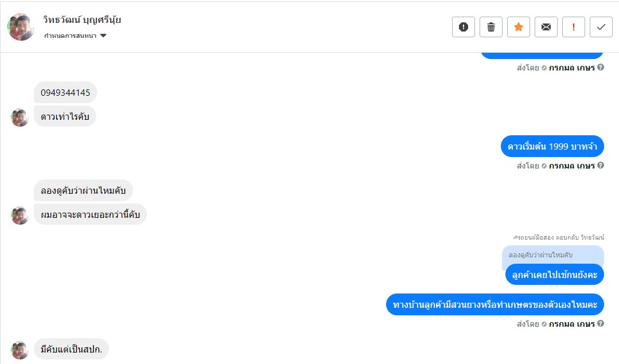Click help icon under the 1999 บาทจ้า message
619x364 pixels.
[601, 166]
